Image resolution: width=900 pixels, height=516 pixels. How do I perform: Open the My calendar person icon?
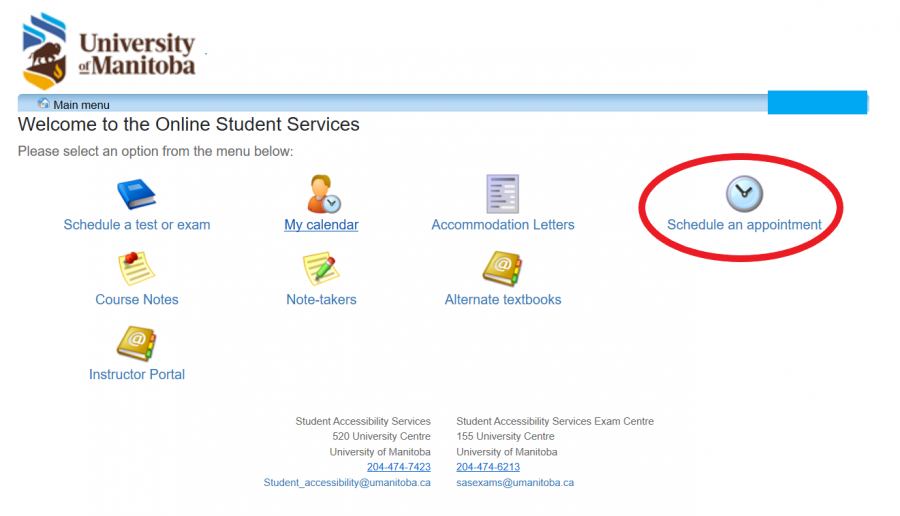point(322,193)
